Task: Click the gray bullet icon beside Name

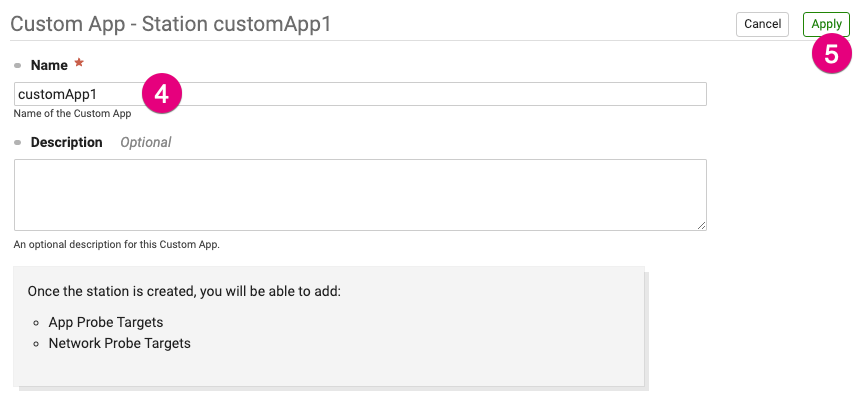Action: tap(18, 66)
